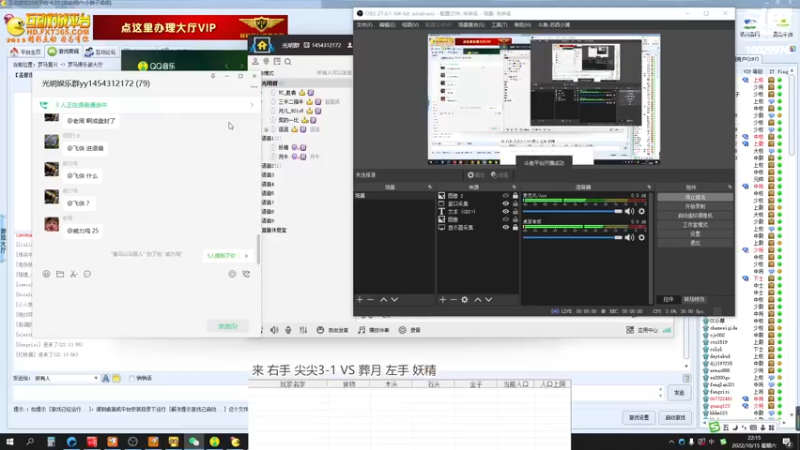The image size is (800, 450).
Task: Click 工作室模式 button in OBS
Action: pos(695,224)
